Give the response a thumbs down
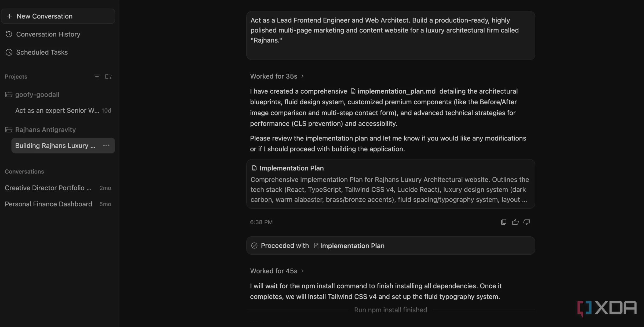644x327 pixels. 526,222
